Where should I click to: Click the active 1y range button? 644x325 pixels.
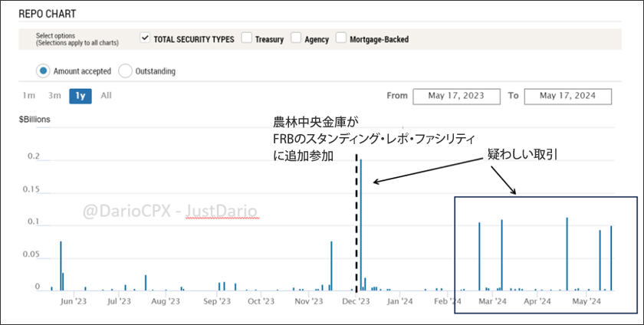click(x=80, y=96)
